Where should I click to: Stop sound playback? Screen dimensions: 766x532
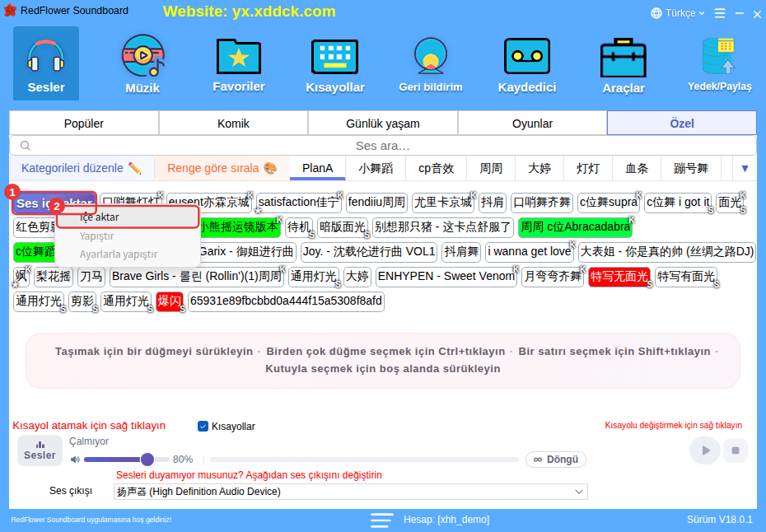click(736, 450)
